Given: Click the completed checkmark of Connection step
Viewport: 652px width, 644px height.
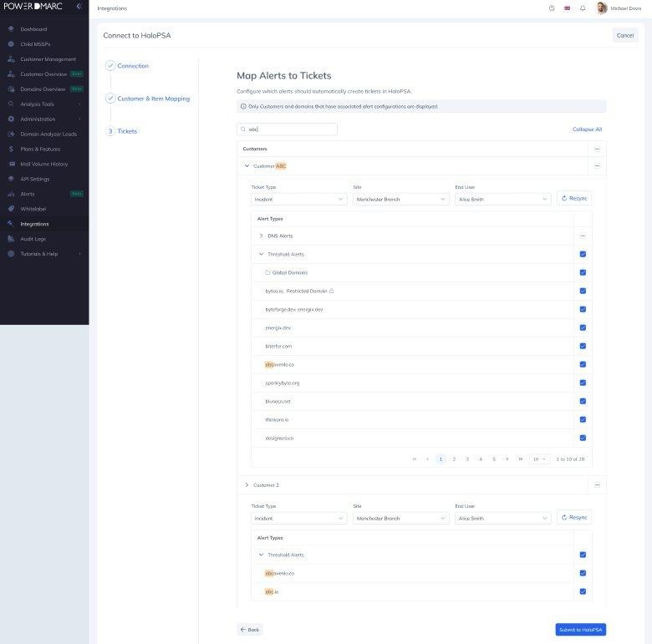Looking at the screenshot, I should pyautogui.click(x=110, y=66).
